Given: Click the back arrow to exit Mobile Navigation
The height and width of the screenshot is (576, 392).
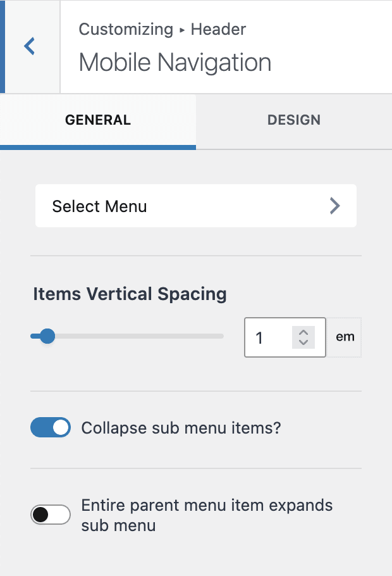Looking at the screenshot, I should (30, 46).
